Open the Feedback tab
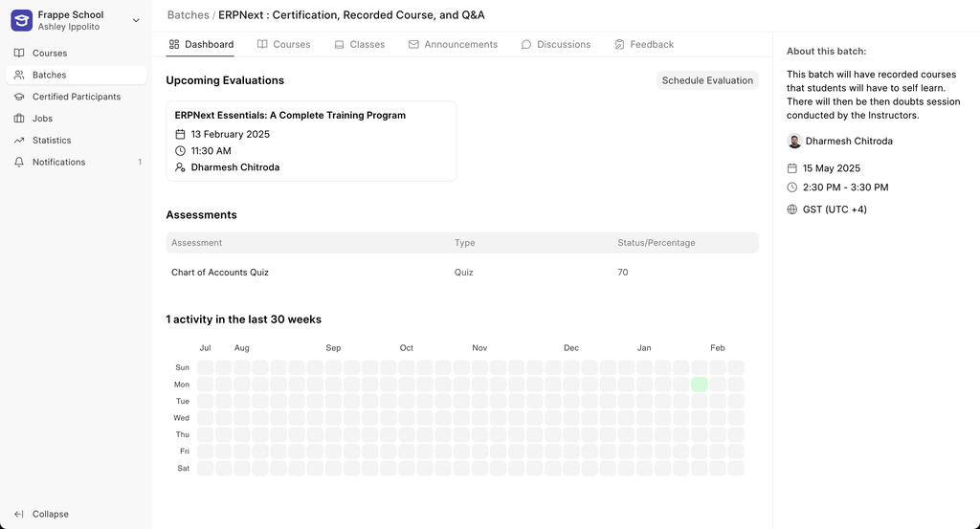This screenshot has width=980, height=529. pos(644,44)
